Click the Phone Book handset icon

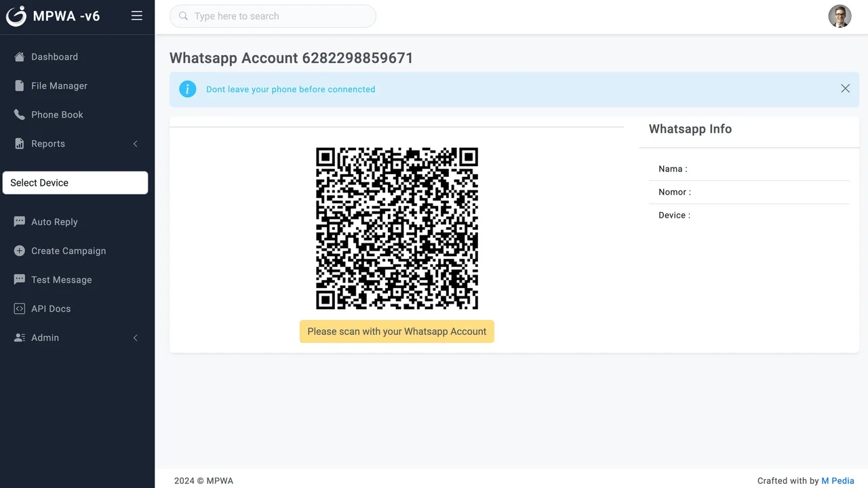20,115
